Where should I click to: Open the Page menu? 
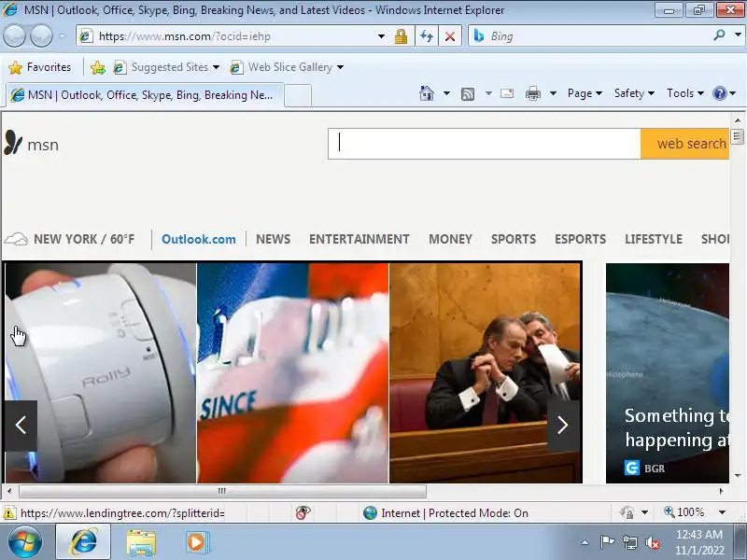coord(585,93)
